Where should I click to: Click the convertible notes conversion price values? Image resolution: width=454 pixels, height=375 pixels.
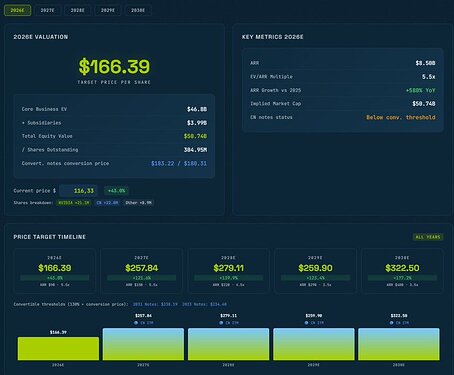(x=179, y=163)
